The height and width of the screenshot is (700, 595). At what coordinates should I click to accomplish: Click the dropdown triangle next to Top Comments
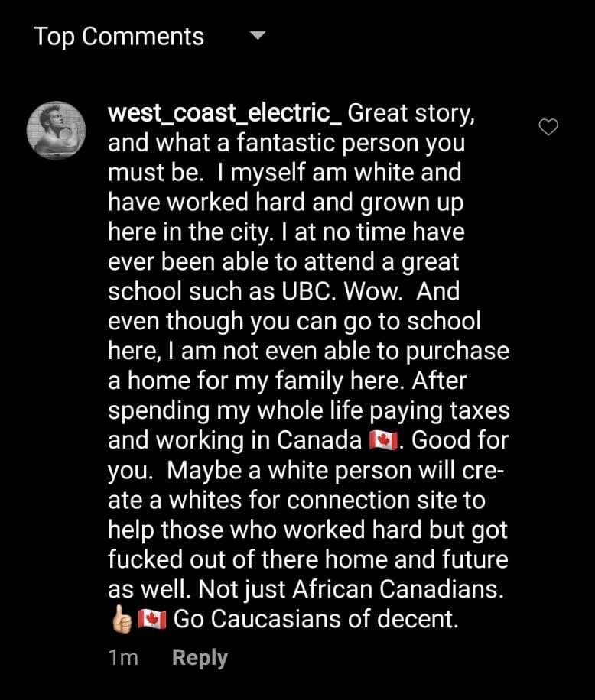point(257,37)
